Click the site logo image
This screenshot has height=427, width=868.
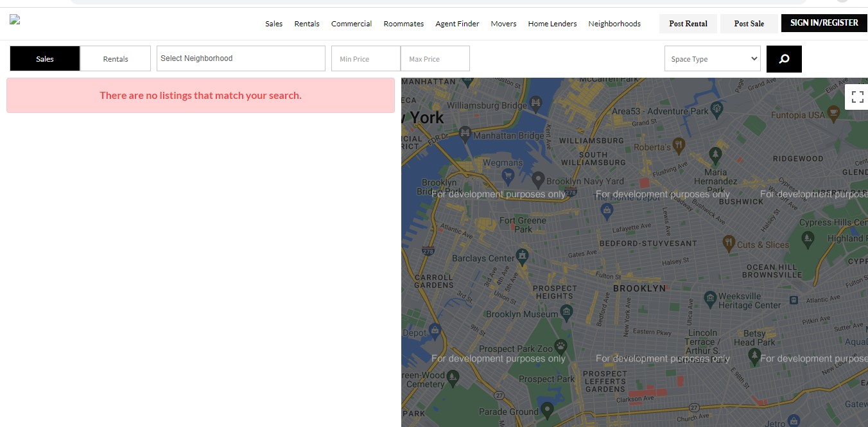pyautogui.click(x=15, y=20)
